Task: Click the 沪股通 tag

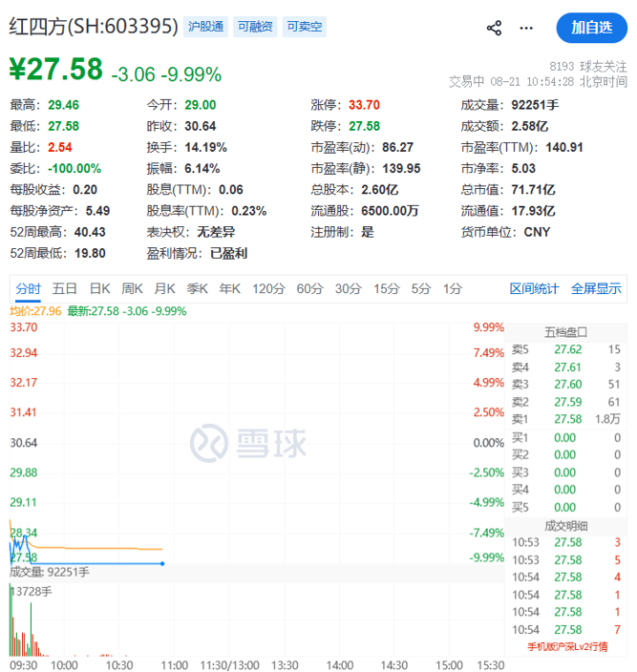Action: (x=205, y=27)
